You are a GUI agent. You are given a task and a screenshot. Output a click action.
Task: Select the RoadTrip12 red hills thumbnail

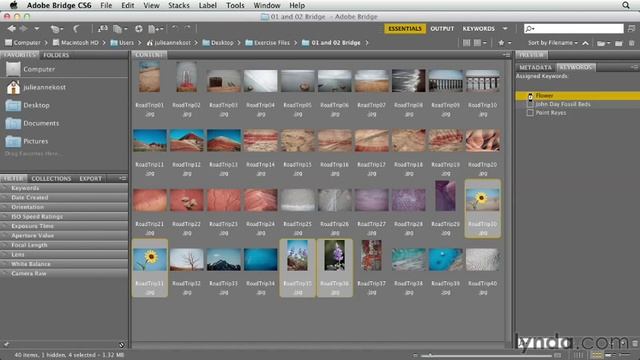(187, 140)
